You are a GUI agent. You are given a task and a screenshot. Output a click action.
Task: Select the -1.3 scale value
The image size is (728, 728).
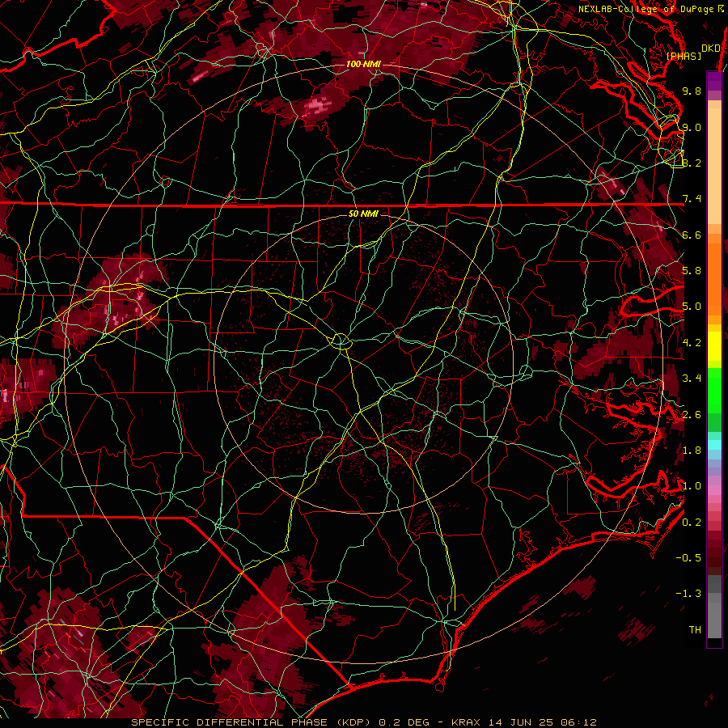coord(688,594)
